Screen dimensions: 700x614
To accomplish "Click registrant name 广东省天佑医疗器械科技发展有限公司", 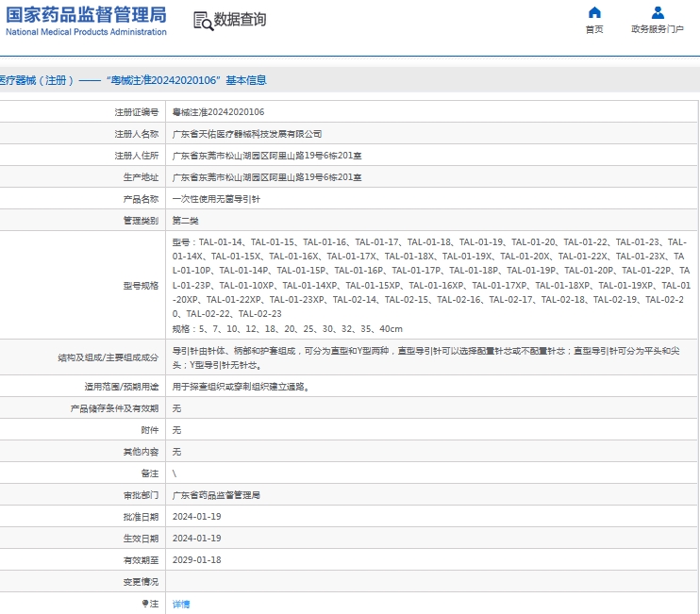I will click(x=247, y=134).
